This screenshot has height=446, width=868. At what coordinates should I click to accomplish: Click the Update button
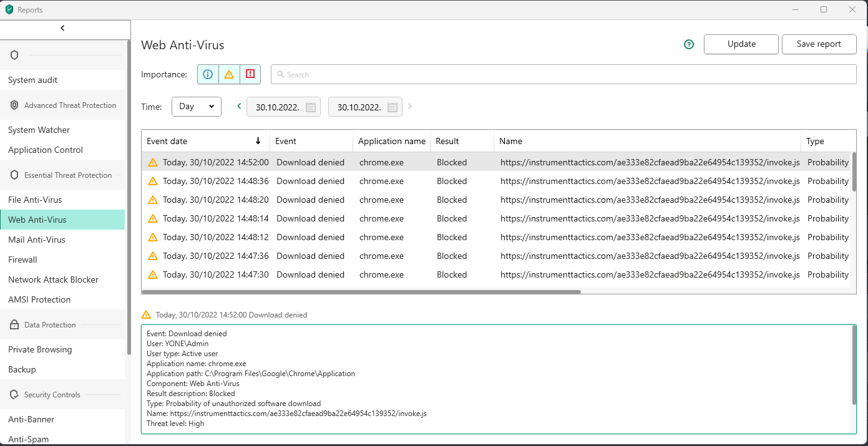pyautogui.click(x=741, y=44)
